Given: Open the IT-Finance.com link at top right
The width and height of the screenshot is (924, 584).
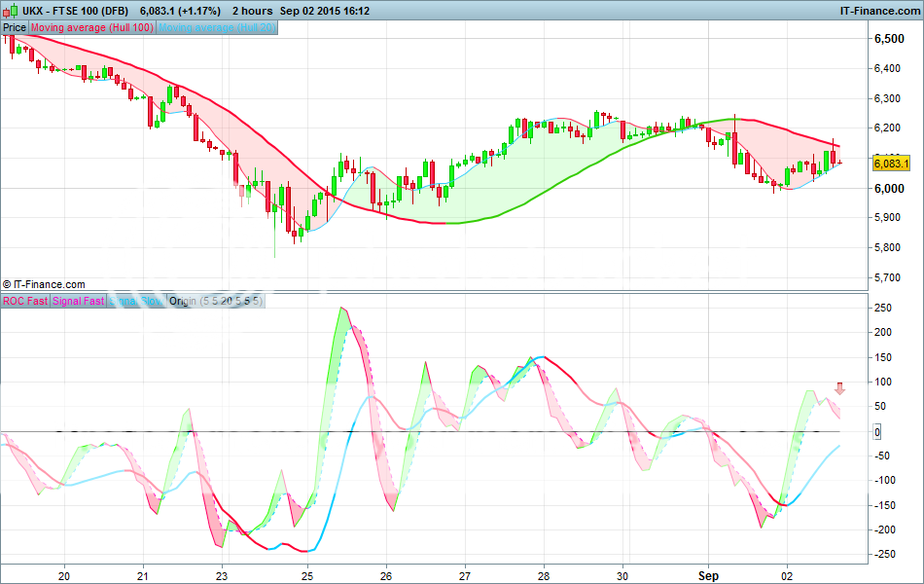Looking at the screenshot, I should (x=878, y=10).
